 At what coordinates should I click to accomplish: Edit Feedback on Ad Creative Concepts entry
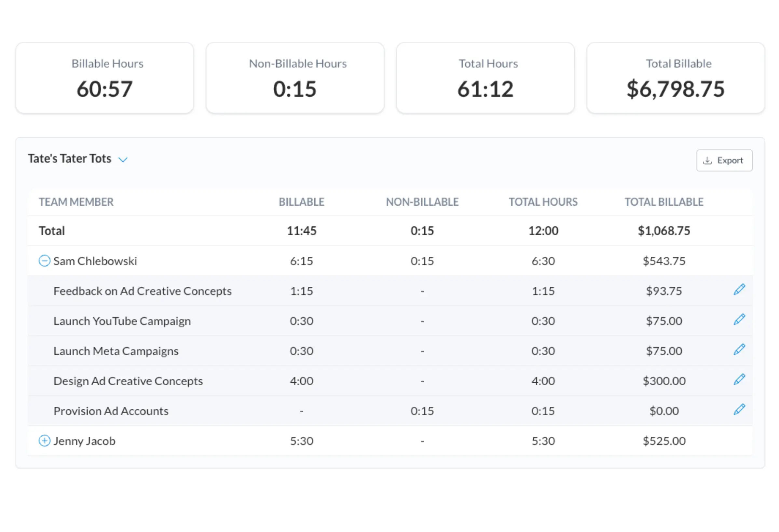coord(739,289)
